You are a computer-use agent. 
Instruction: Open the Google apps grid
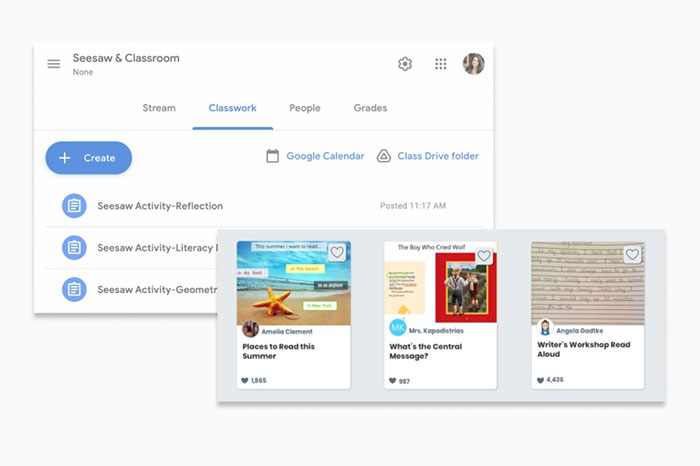click(440, 64)
